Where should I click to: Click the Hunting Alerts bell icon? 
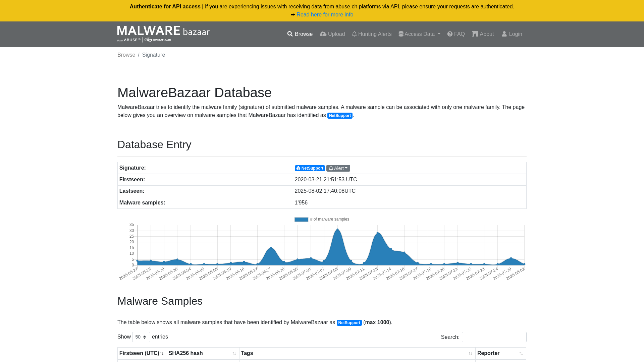pos(354,34)
